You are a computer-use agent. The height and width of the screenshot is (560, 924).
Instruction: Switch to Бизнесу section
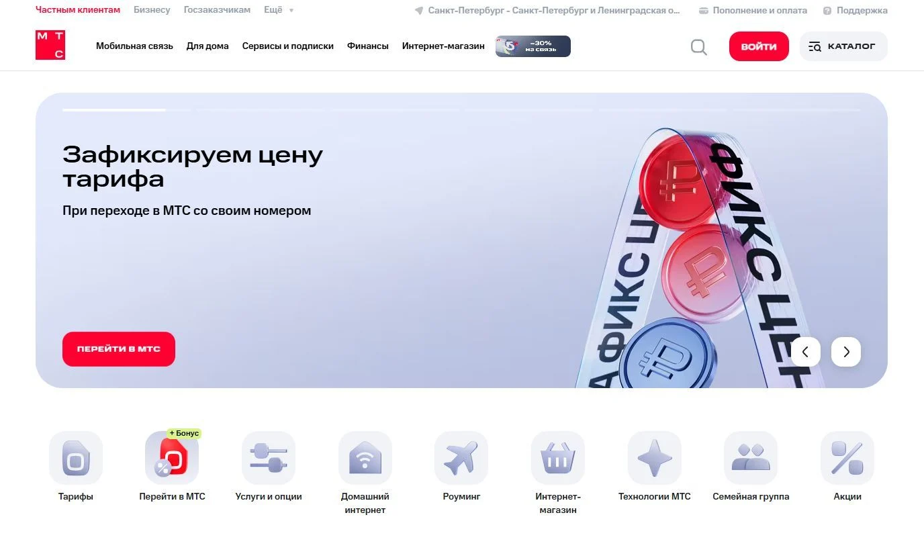point(152,10)
